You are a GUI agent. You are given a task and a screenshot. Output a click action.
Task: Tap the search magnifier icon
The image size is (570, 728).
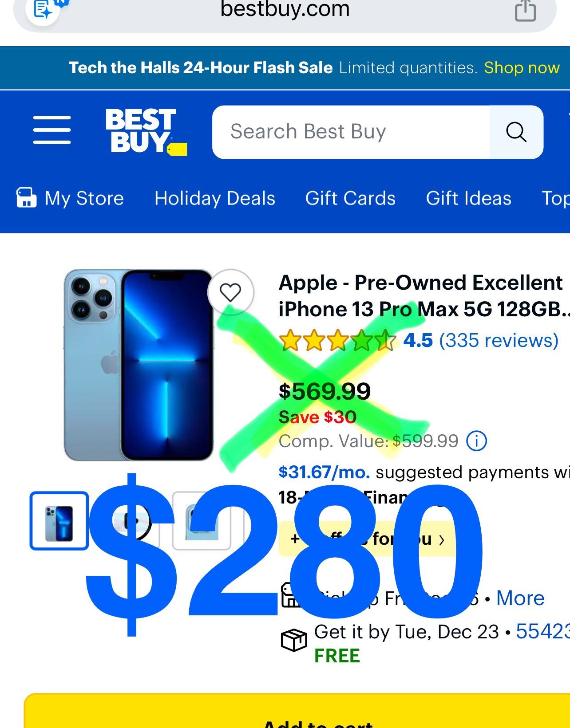(x=516, y=132)
